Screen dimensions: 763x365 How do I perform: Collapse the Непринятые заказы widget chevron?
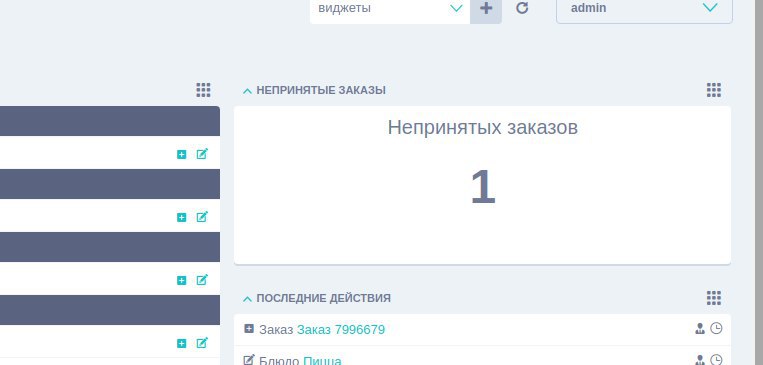[x=247, y=91]
